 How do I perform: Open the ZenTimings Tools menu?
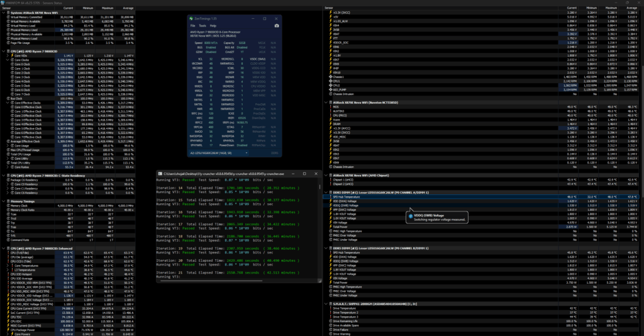click(203, 25)
